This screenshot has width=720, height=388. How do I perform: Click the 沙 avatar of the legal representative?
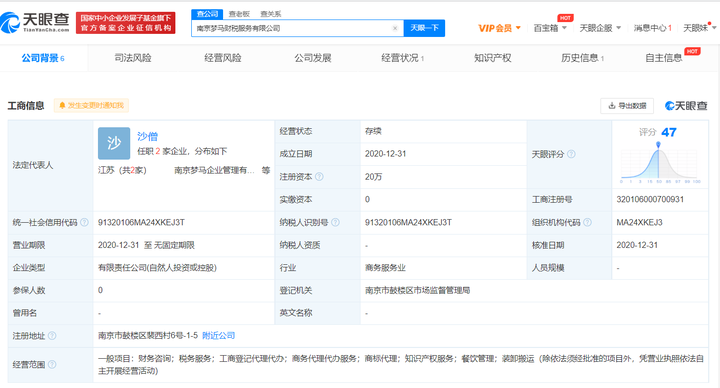pyautogui.click(x=114, y=143)
